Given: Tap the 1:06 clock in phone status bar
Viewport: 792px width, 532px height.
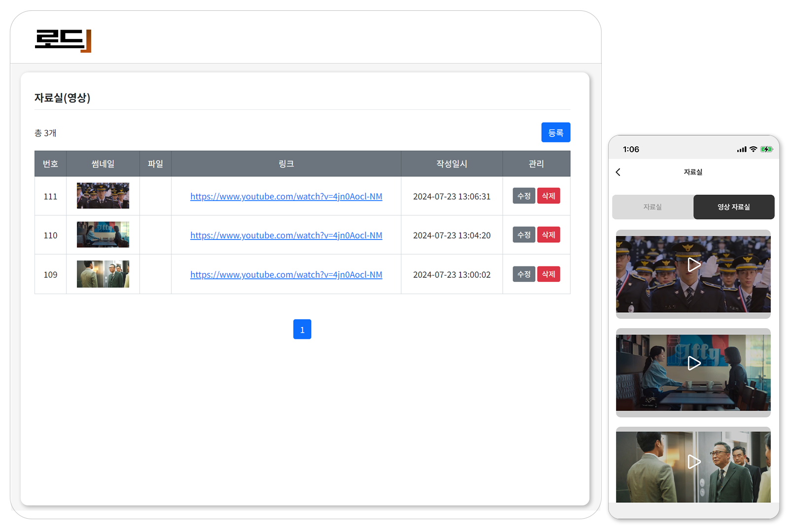Looking at the screenshot, I should (x=631, y=149).
